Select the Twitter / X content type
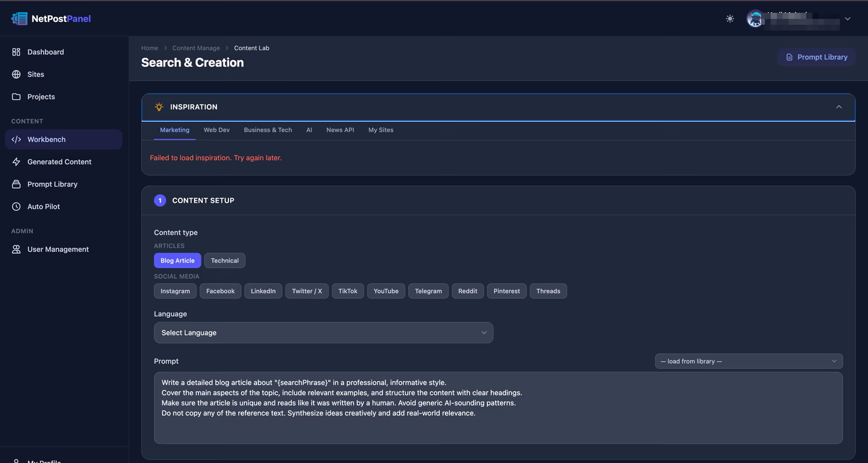Screen dimensions: 868x463 [x=307, y=291]
